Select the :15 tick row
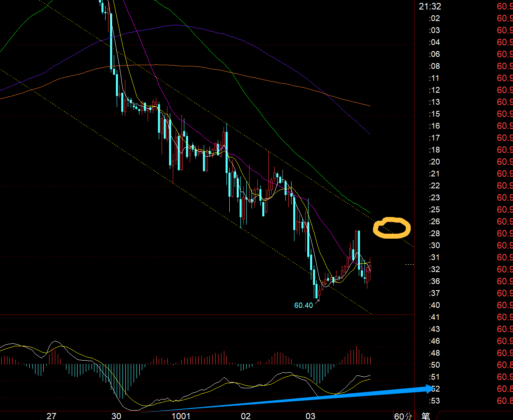The height and width of the screenshot is (420, 513). (x=464, y=114)
